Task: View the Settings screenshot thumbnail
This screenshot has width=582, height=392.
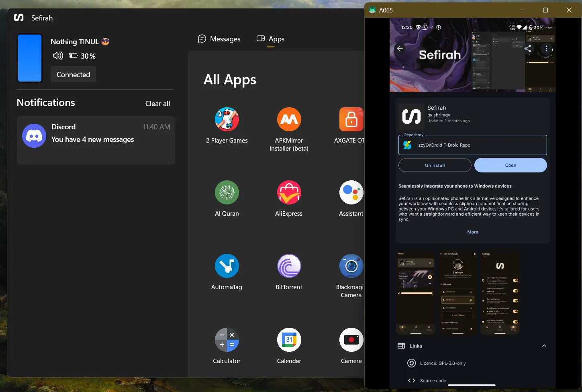Action: tap(500, 293)
